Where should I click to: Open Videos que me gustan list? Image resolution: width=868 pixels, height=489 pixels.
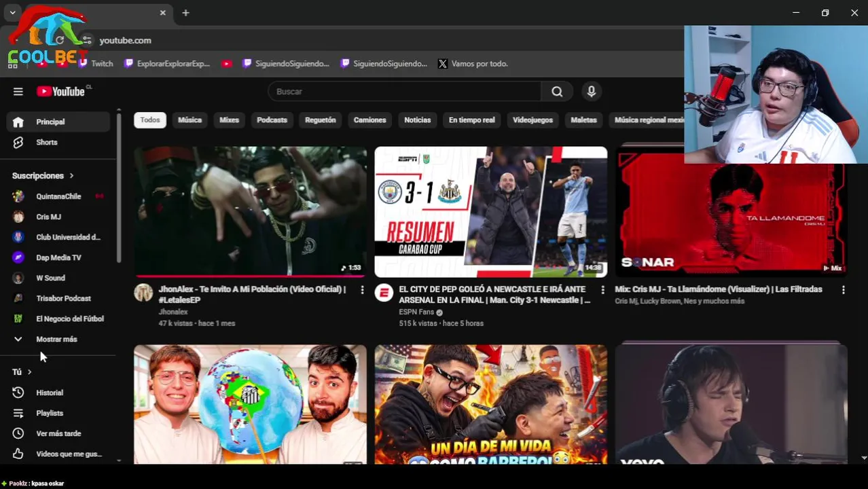coord(58,454)
